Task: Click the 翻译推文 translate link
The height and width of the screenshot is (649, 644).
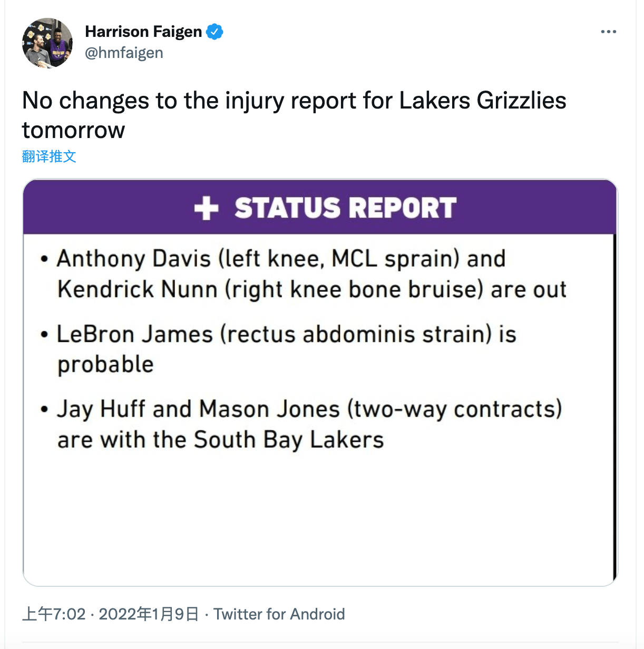Action: [x=49, y=156]
